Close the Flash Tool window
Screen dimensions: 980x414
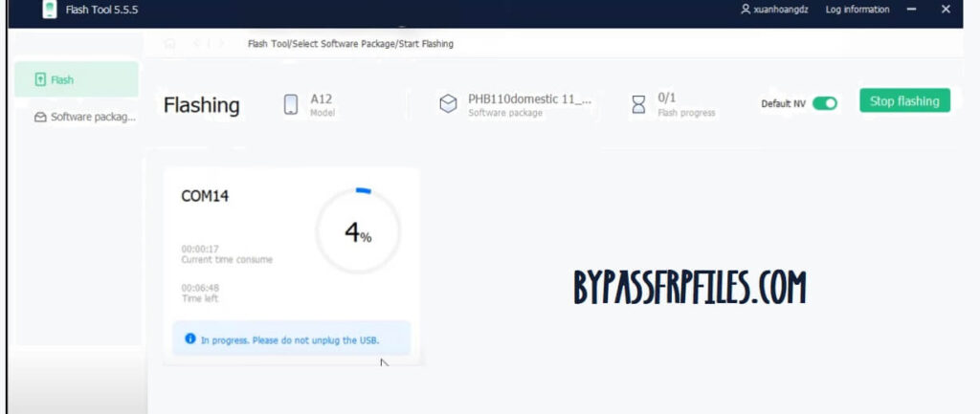click(x=946, y=10)
